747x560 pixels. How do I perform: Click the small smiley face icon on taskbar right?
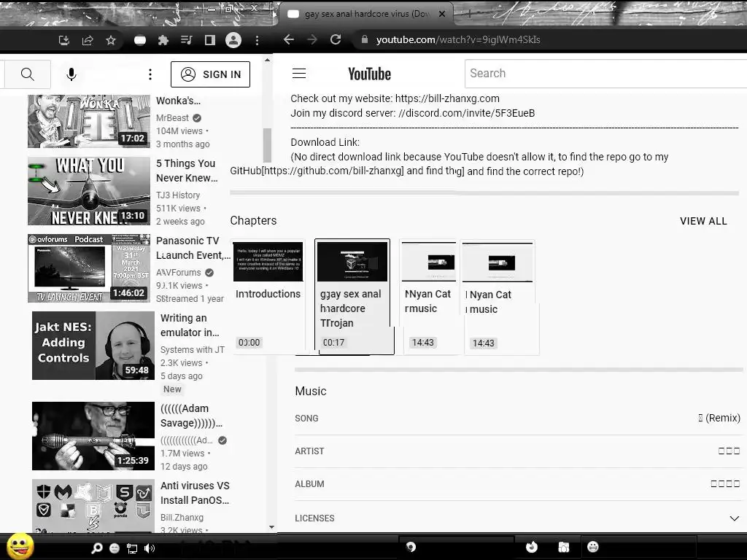click(592, 547)
